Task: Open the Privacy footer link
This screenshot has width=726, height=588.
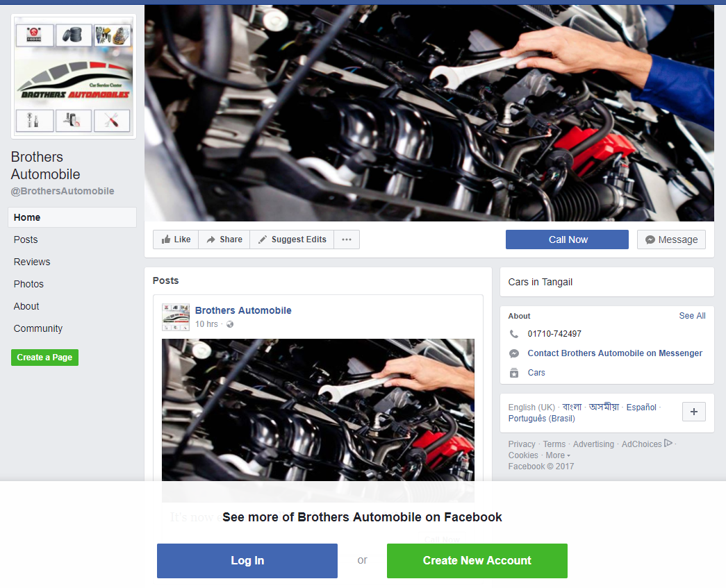Action: 521,444
